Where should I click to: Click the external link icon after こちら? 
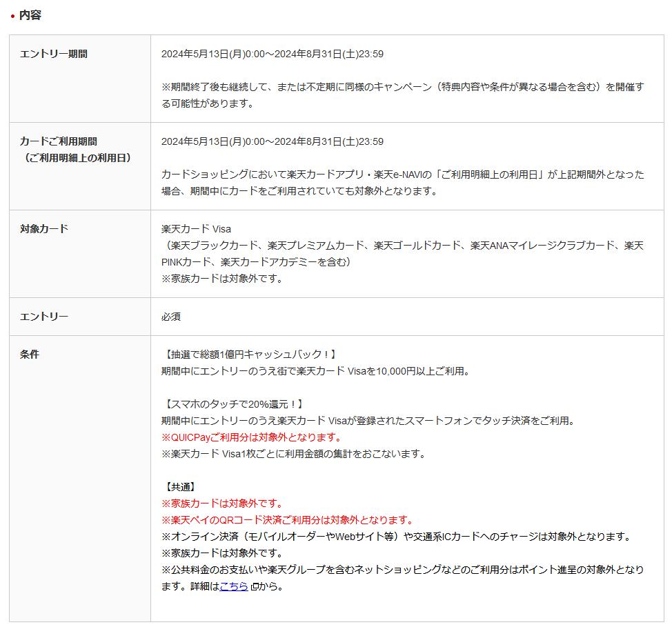pos(254,587)
